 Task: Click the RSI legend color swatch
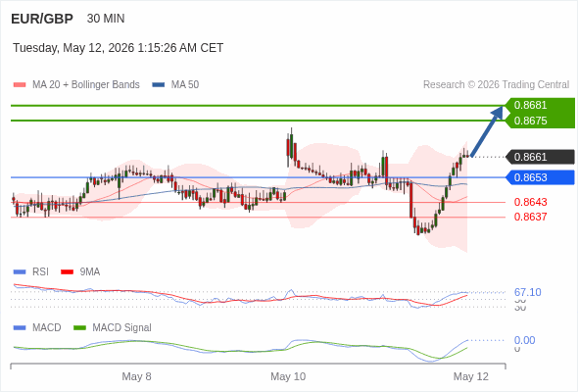coord(20,272)
